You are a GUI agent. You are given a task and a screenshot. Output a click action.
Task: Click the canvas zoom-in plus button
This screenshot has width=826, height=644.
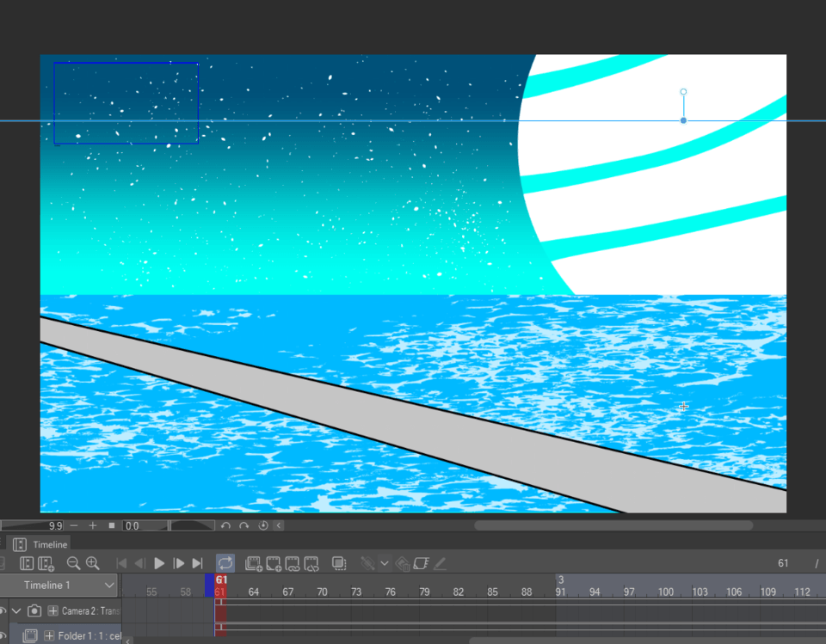[93, 525]
